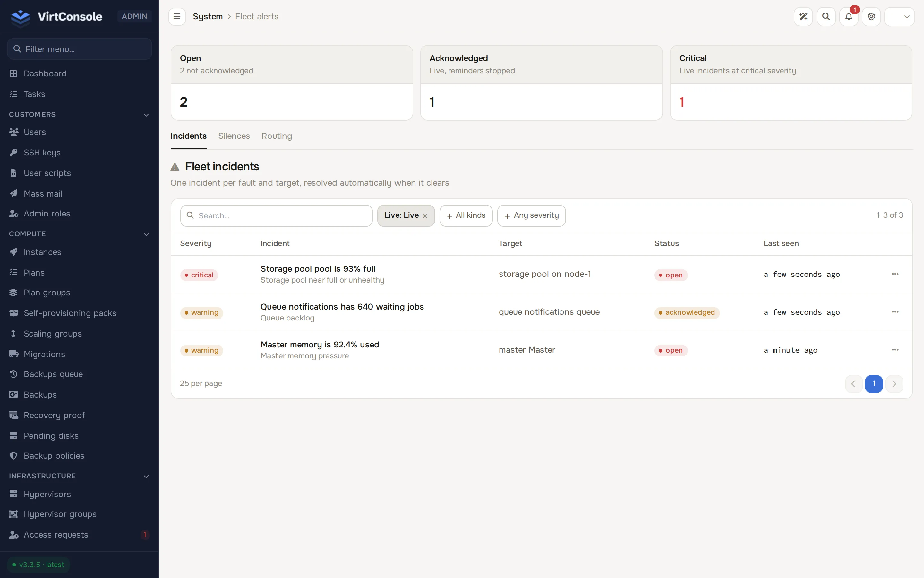Switch to the Incidents tab
Image resolution: width=924 pixels, height=578 pixels.
pos(188,136)
